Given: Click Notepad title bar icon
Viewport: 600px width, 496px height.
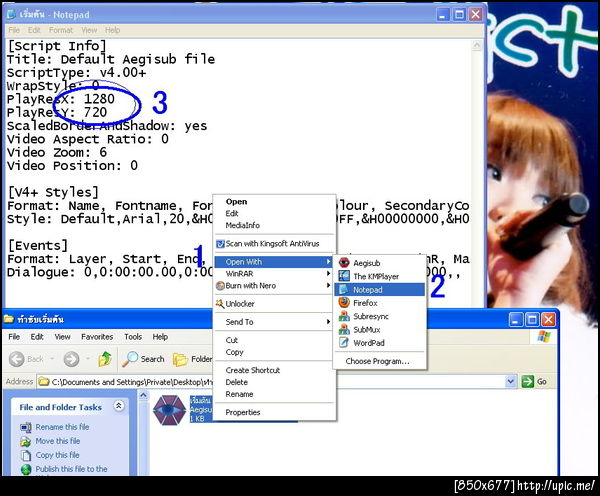Looking at the screenshot, I should click(11, 15).
